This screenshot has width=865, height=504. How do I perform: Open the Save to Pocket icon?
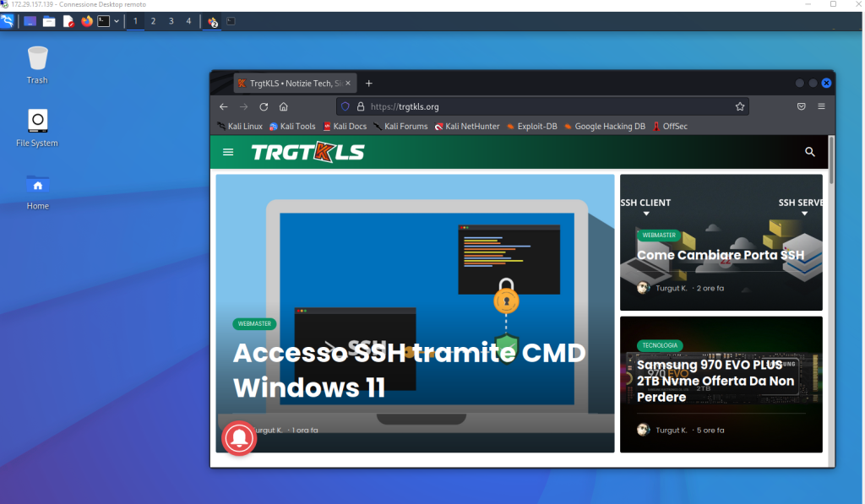tap(801, 107)
